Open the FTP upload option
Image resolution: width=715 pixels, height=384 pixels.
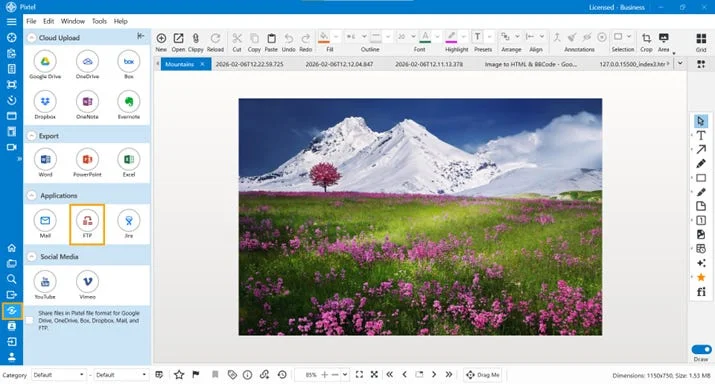point(87,224)
